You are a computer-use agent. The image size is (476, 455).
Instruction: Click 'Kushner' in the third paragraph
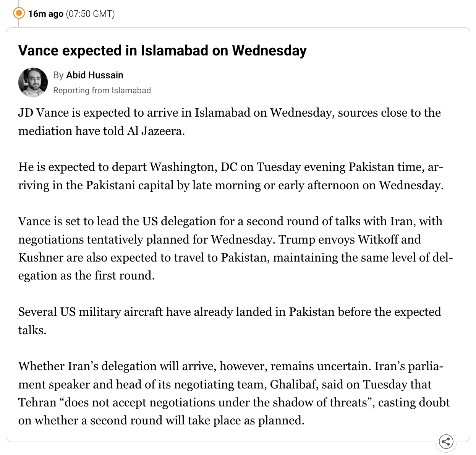(x=41, y=258)
